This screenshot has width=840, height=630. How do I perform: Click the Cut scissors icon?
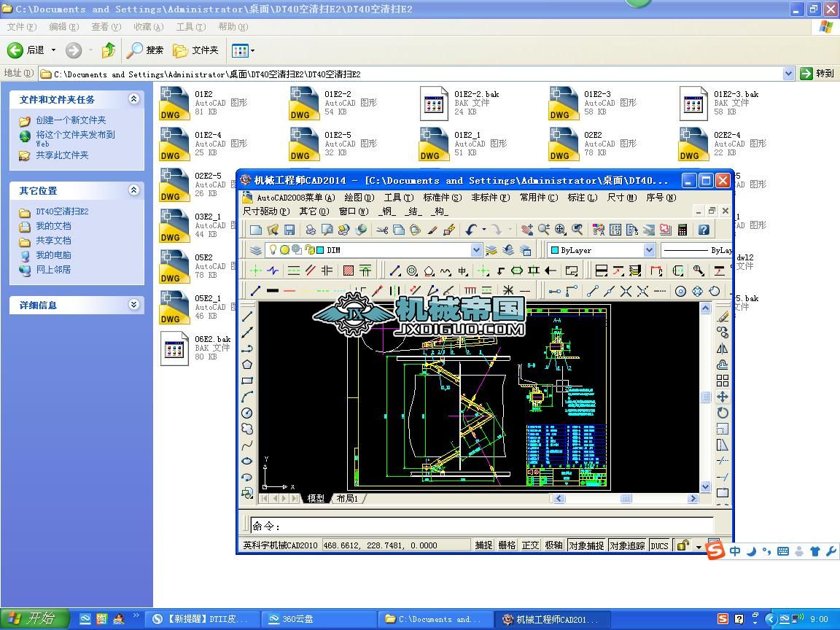tap(382, 230)
